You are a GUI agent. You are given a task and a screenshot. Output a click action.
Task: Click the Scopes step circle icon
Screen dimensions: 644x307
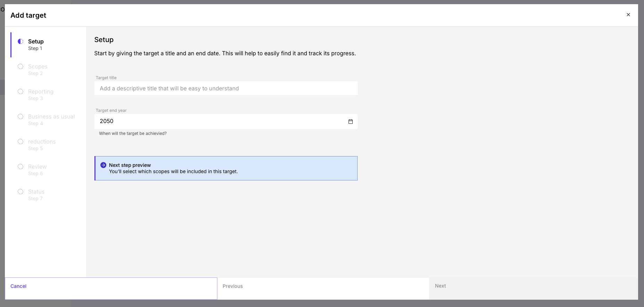(20, 66)
